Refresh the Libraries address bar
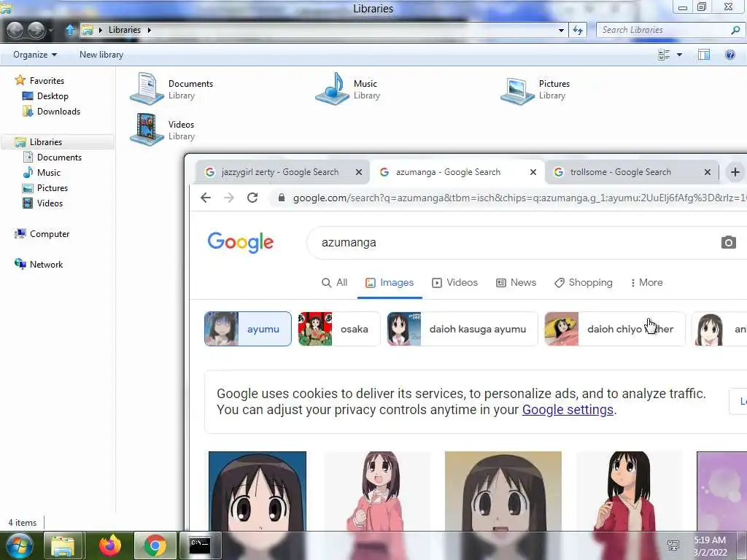The width and height of the screenshot is (747, 560). click(x=578, y=30)
